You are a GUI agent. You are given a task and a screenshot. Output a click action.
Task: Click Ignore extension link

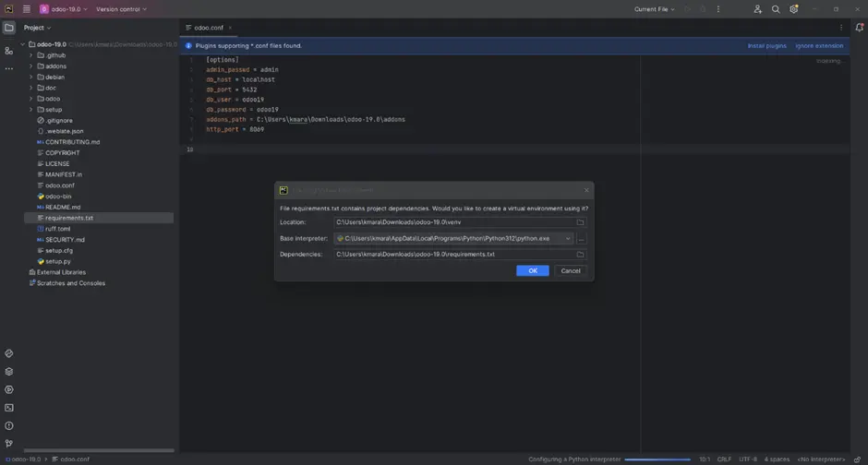tap(819, 46)
